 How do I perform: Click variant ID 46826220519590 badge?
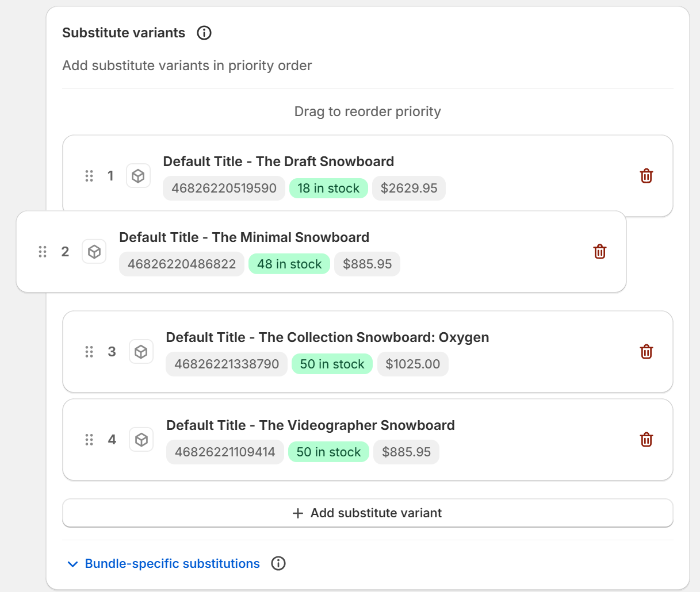coord(224,189)
